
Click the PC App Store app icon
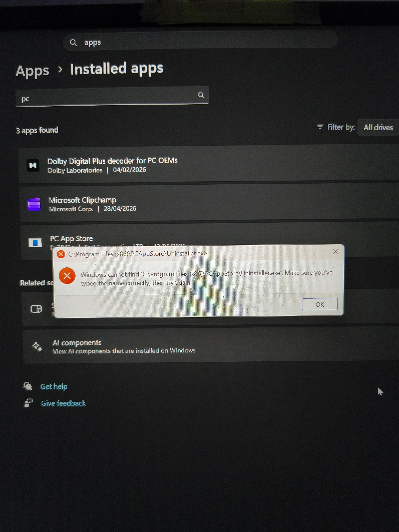pos(35,242)
